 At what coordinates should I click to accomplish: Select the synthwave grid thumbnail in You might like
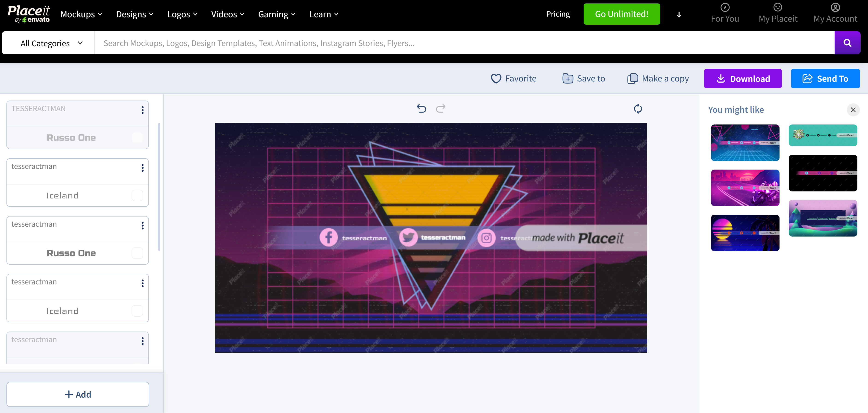tap(745, 142)
